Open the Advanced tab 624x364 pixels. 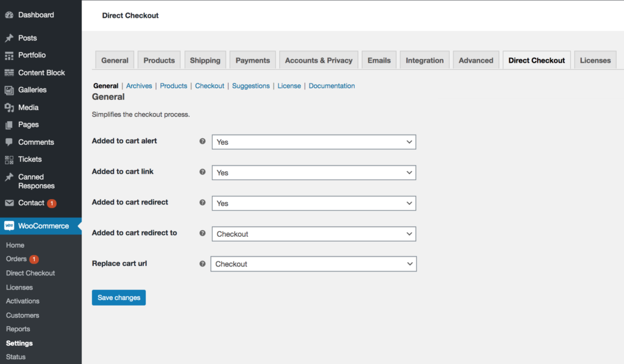coord(476,60)
